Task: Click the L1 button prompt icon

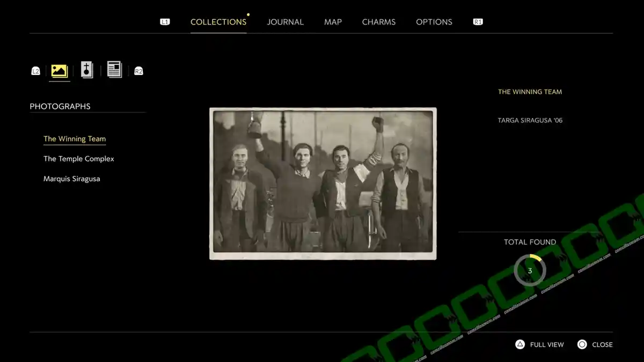Action: [165, 22]
